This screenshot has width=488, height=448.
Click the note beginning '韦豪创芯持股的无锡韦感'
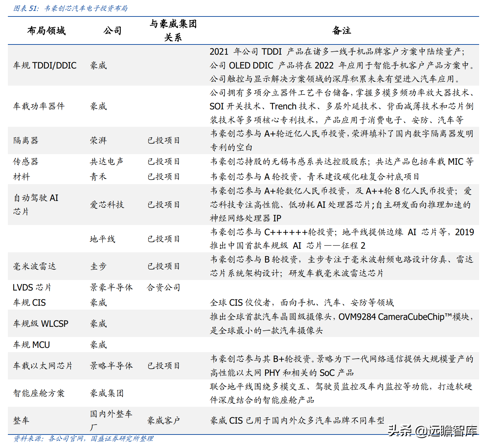coord(342,161)
